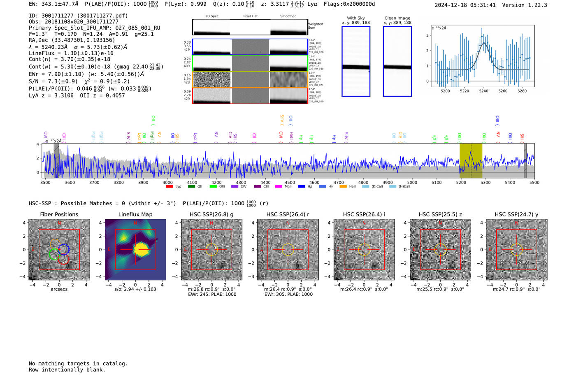Click the dark green OII legend swatch

(191, 187)
